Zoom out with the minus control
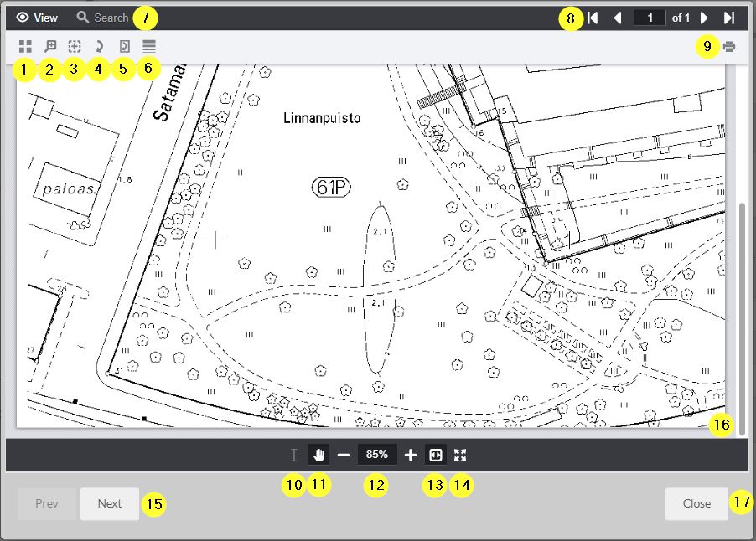The width and height of the screenshot is (756, 541). pos(344,455)
